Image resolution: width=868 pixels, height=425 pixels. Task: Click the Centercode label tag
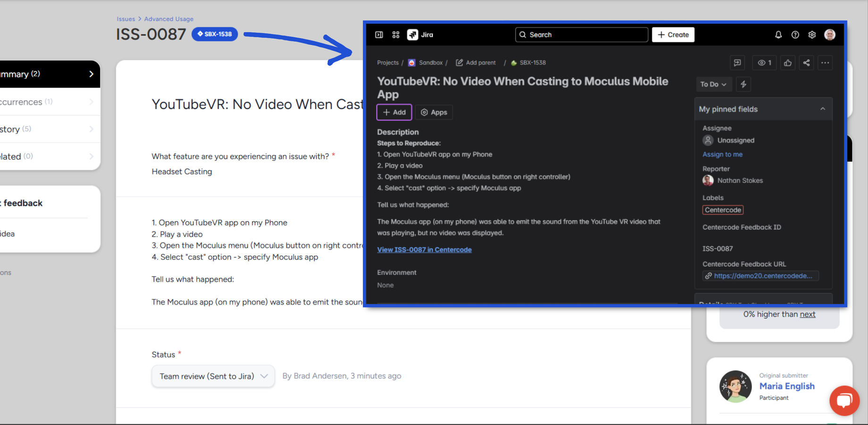723,210
